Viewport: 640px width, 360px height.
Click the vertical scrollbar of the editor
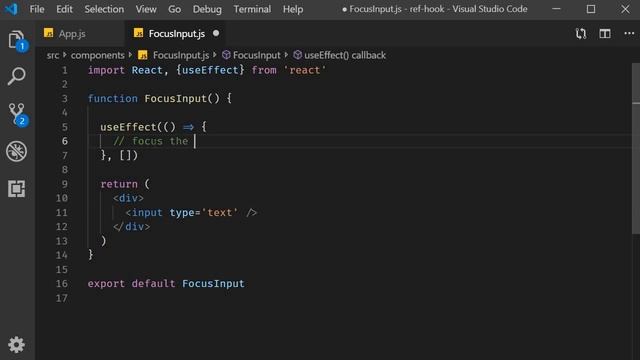pos(636,149)
